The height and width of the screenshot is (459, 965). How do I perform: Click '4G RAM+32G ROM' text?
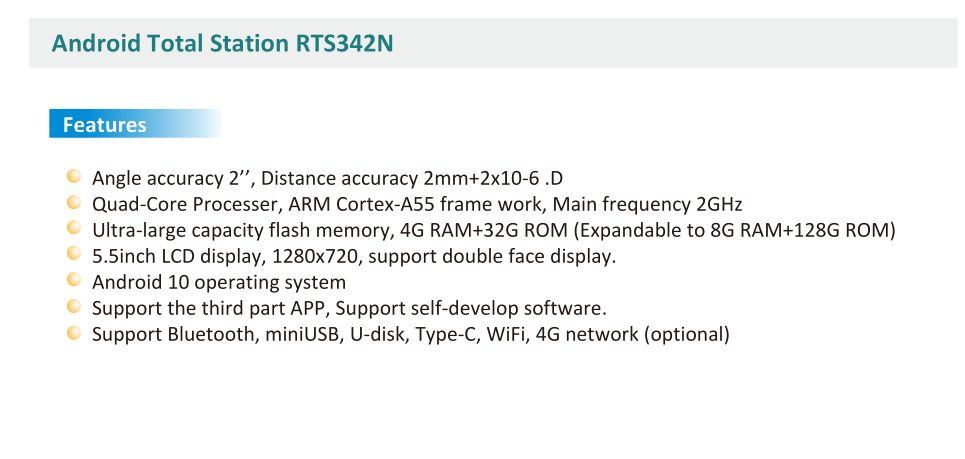pos(484,230)
